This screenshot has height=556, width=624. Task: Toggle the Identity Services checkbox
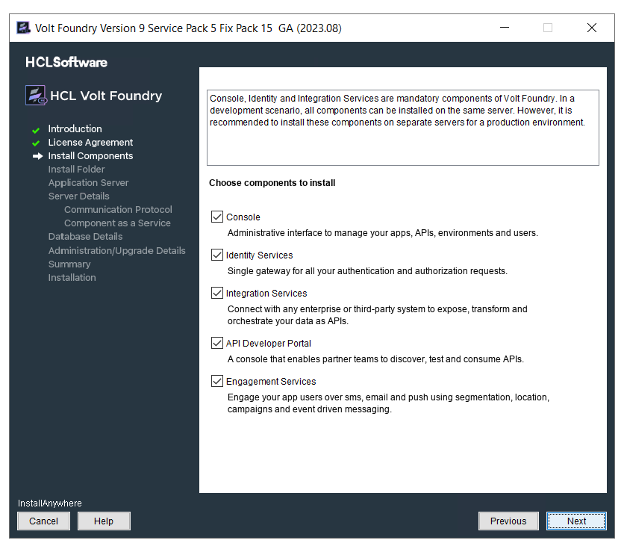click(x=217, y=255)
